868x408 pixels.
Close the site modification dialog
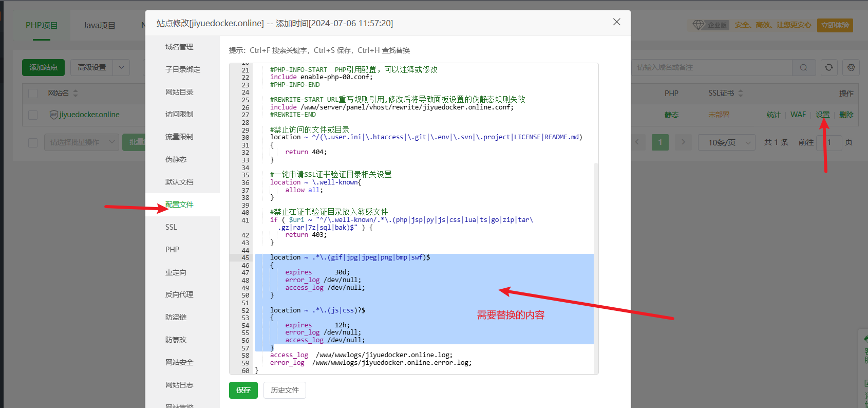617,22
